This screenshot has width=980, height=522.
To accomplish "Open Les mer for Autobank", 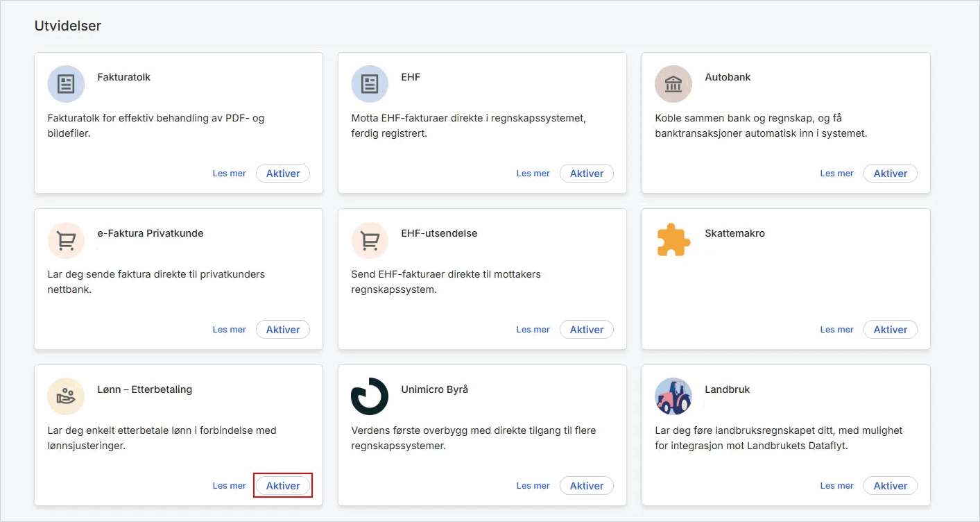I will (x=837, y=174).
